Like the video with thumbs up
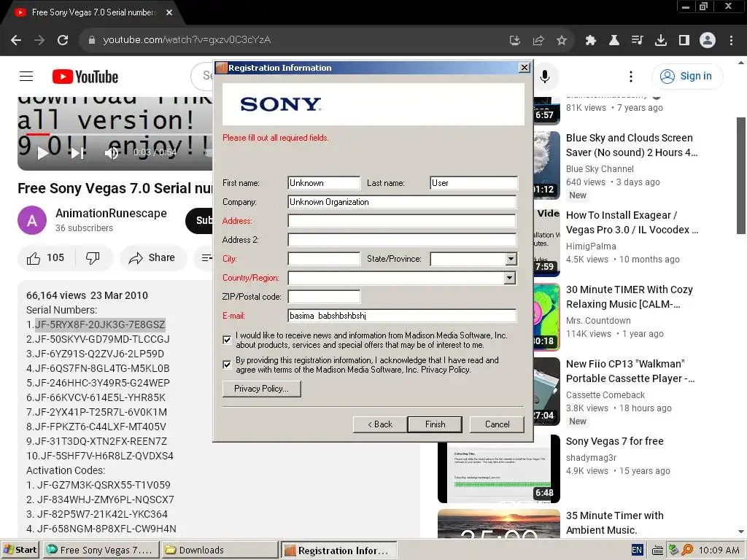747x560 pixels. (45, 258)
